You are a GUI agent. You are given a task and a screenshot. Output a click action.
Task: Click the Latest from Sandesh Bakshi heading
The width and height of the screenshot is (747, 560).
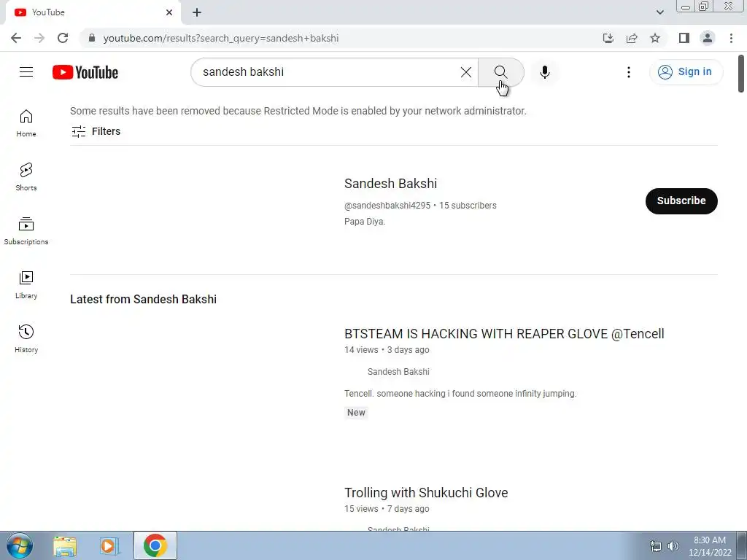pos(144,299)
